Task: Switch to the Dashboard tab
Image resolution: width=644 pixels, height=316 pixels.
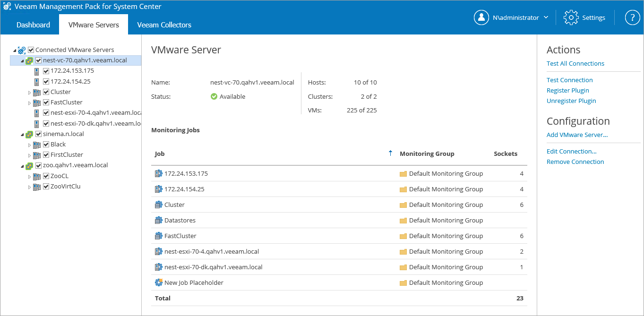Action: (x=33, y=25)
